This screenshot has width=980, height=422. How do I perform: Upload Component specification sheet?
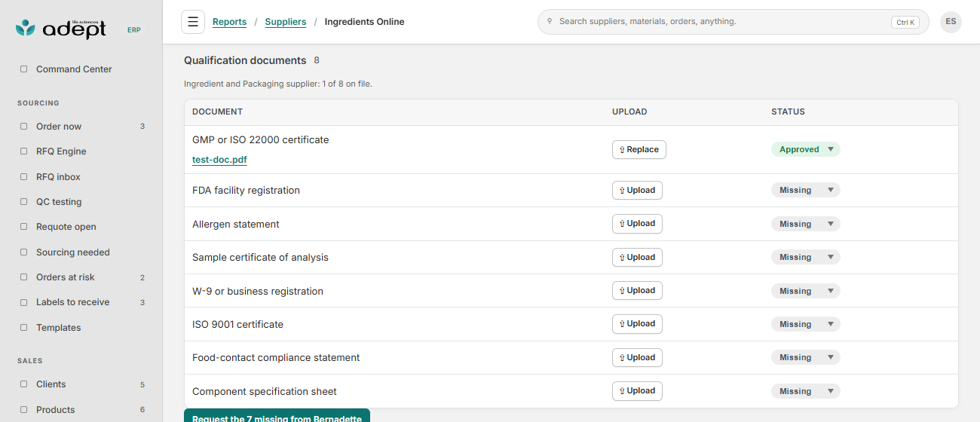tap(637, 390)
